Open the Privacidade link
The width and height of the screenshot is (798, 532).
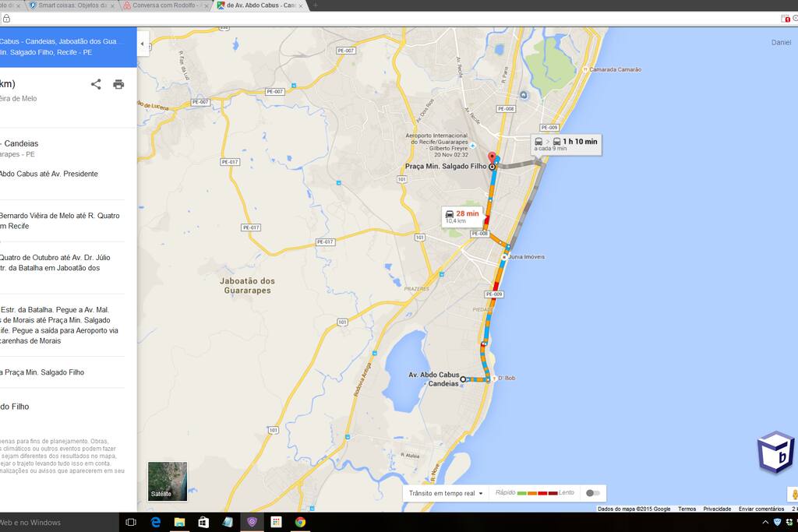tap(717, 509)
